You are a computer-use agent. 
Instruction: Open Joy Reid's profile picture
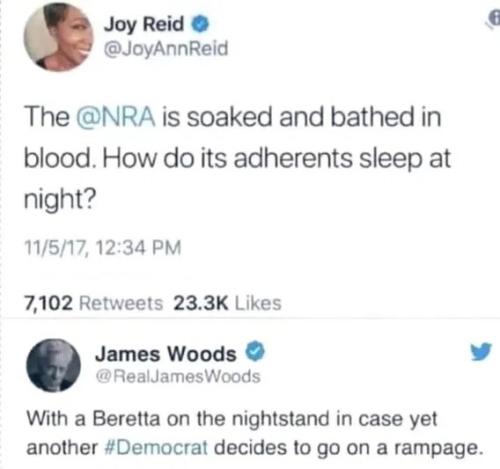pos(59,37)
